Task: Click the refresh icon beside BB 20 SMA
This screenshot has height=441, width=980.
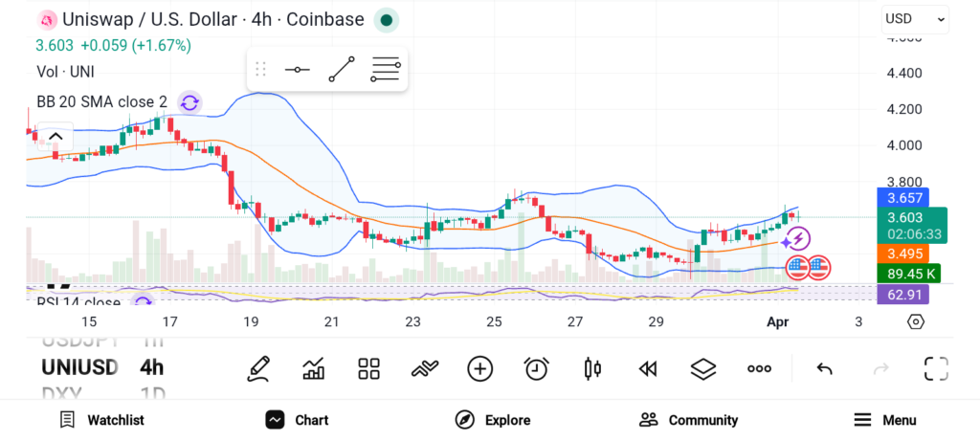Action: (x=189, y=102)
